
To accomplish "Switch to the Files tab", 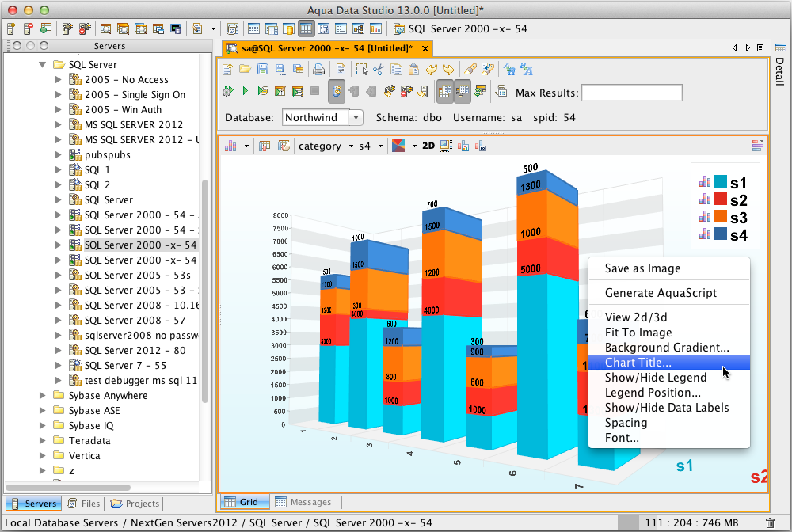I will [84, 503].
